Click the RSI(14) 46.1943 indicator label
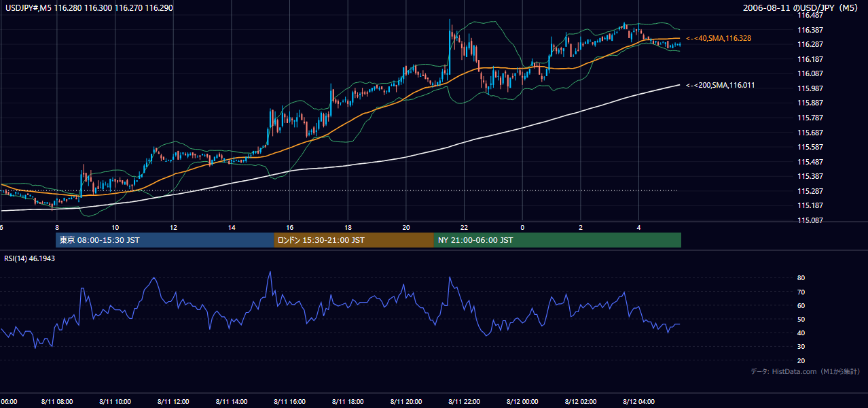This screenshot has width=868, height=408. [31, 258]
